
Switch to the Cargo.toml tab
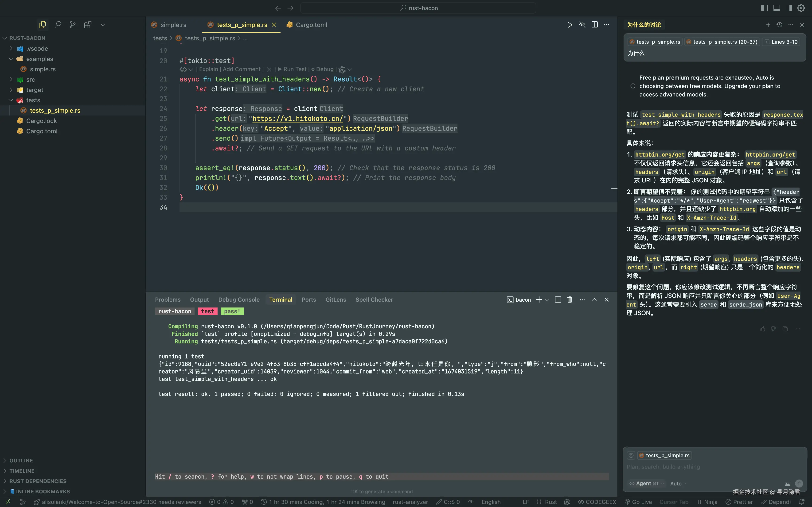[311, 24]
